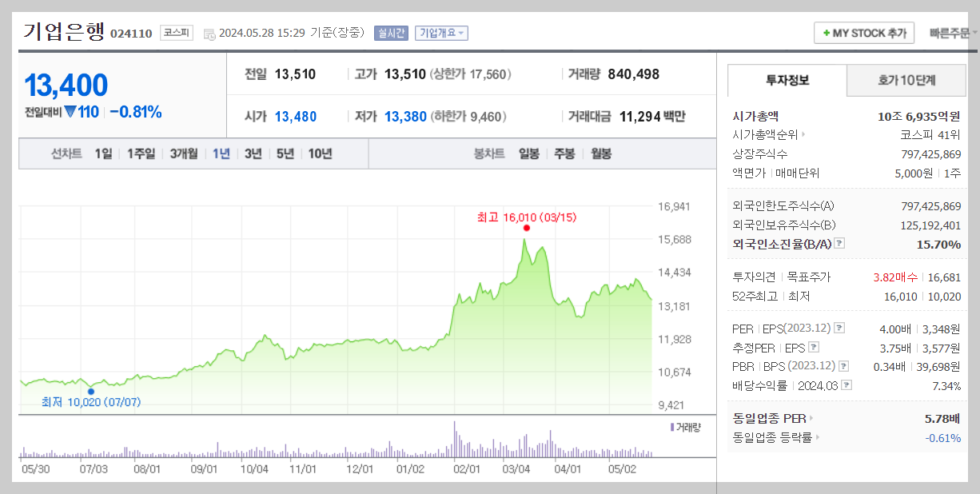Select the 1주일 line chart period
The image size is (980, 494).
click(x=141, y=153)
